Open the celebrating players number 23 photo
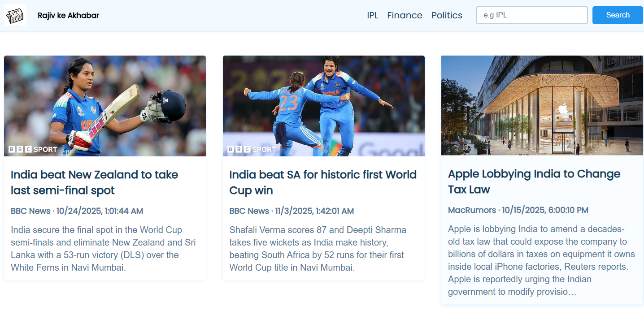This screenshot has height=315, width=644. [323, 106]
